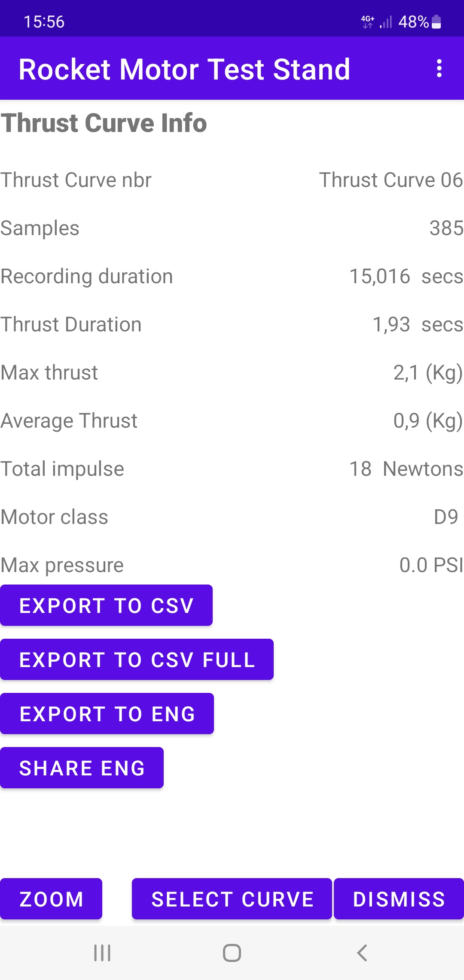
Task: Select the Total impulse row label
Action: click(62, 469)
